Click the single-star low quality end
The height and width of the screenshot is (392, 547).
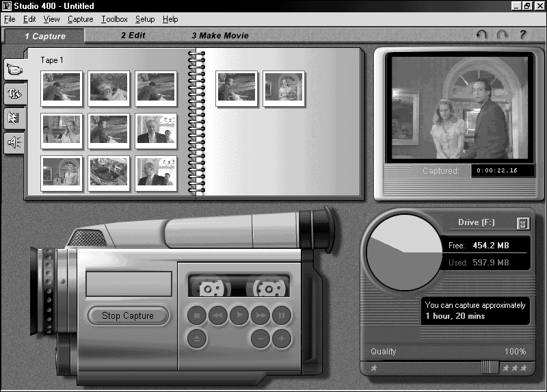pos(373,368)
